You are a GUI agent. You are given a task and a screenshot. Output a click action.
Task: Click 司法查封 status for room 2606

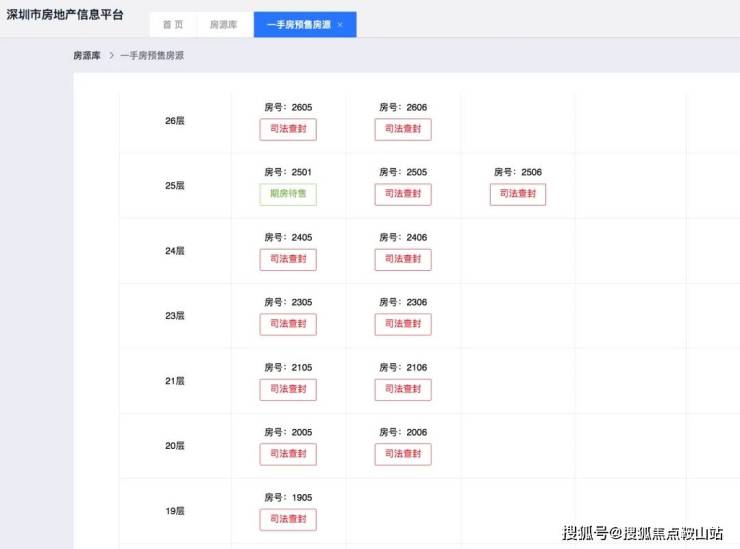point(403,129)
